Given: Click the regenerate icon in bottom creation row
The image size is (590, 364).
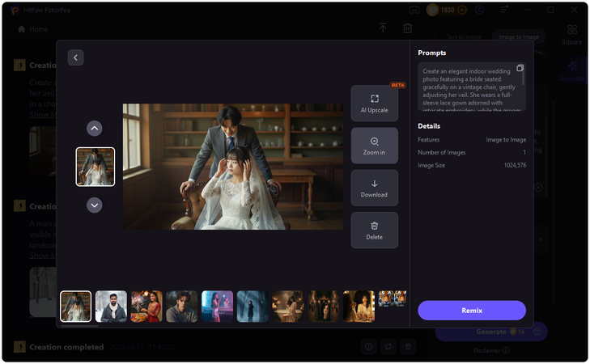Looking at the screenshot, I should pos(388,347).
